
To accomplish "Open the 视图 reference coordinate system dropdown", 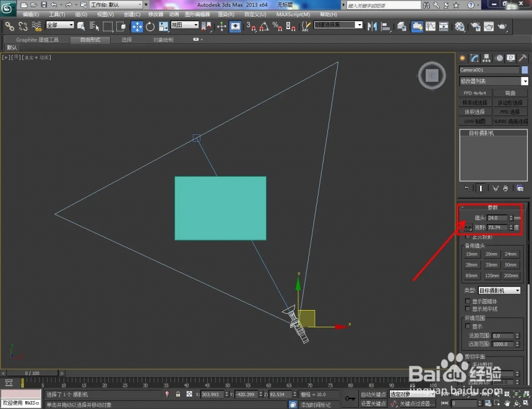I will (184, 25).
